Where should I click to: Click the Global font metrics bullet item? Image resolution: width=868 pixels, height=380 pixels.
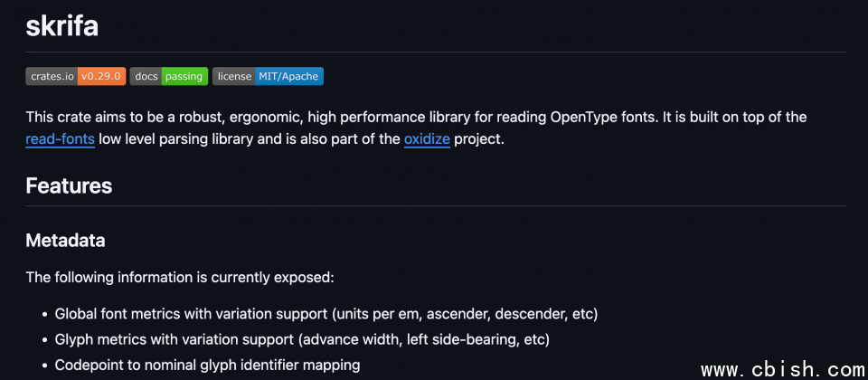pyautogui.click(x=326, y=314)
